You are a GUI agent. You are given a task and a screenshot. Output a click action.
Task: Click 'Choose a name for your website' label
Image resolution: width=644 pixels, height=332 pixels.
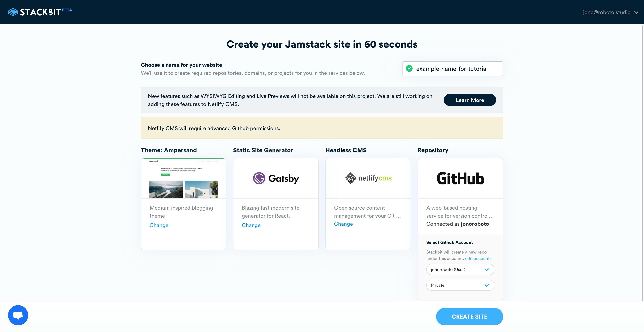tap(181, 65)
